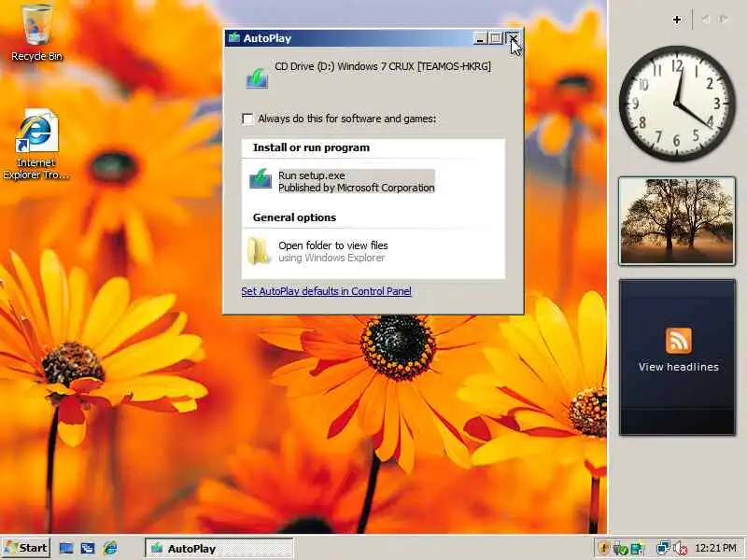Viewport: 747px width, 560px height.
Task: Click the muted volume tray icon
Action: [680, 548]
